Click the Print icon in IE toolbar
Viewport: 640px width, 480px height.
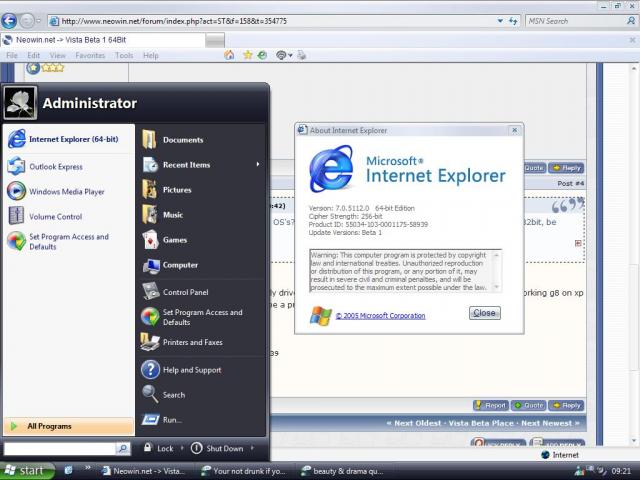click(x=301, y=55)
